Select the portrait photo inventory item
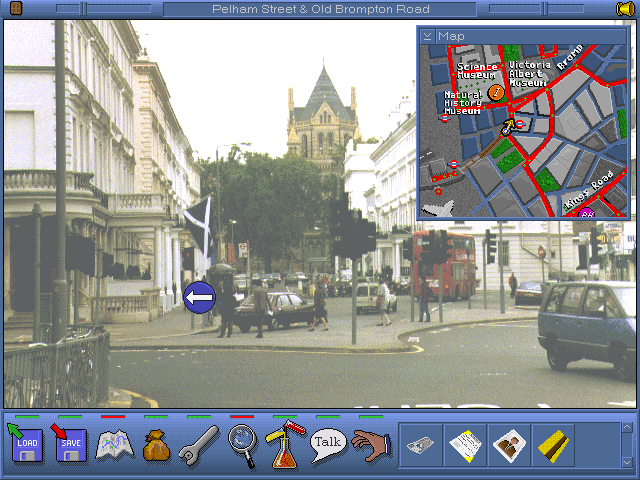This screenshot has width=640, height=480. pos(509,445)
